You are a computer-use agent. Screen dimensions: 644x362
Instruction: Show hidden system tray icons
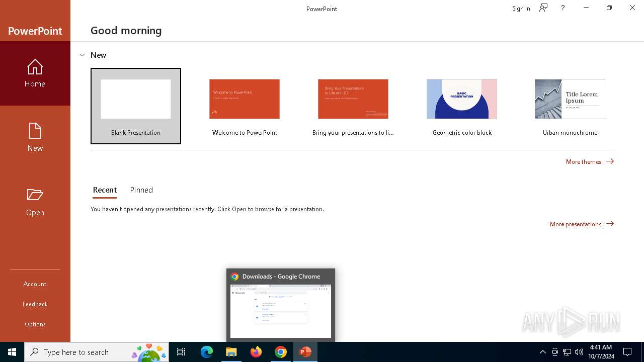coord(543,352)
